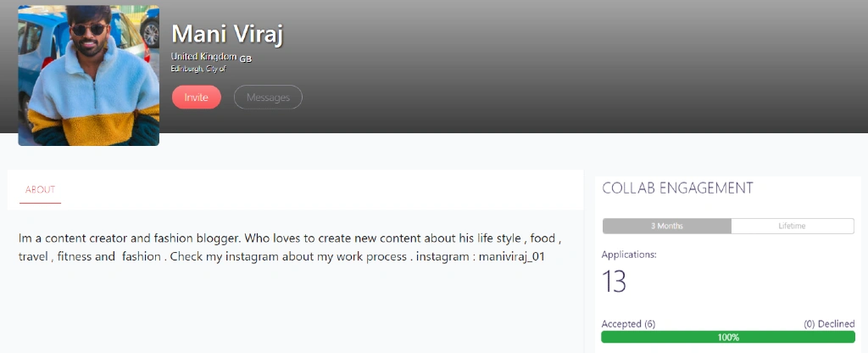Click the GB country code label
The image size is (868, 353).
pos(246,59)
